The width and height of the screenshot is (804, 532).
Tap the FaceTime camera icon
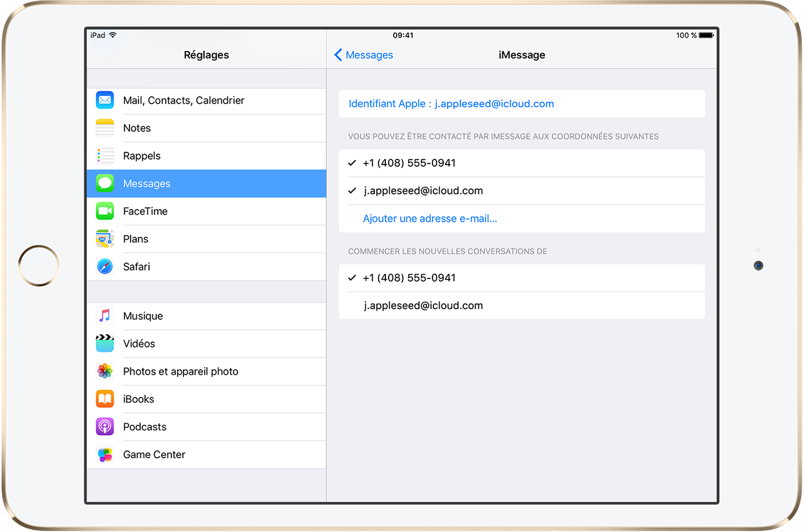[105, 211]
